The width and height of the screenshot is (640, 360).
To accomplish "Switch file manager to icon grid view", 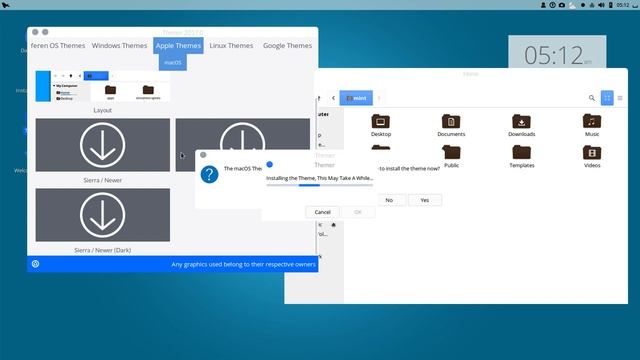I will click(607, 98).
